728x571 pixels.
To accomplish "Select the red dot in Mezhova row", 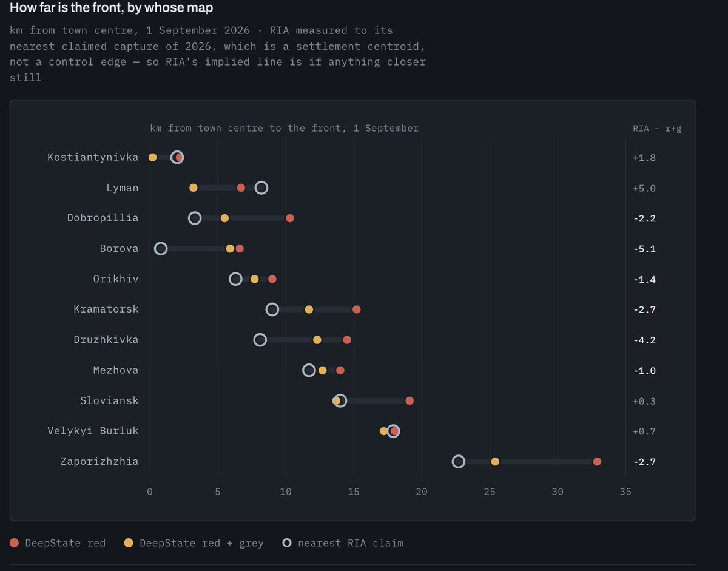I will tap(340, 370).
